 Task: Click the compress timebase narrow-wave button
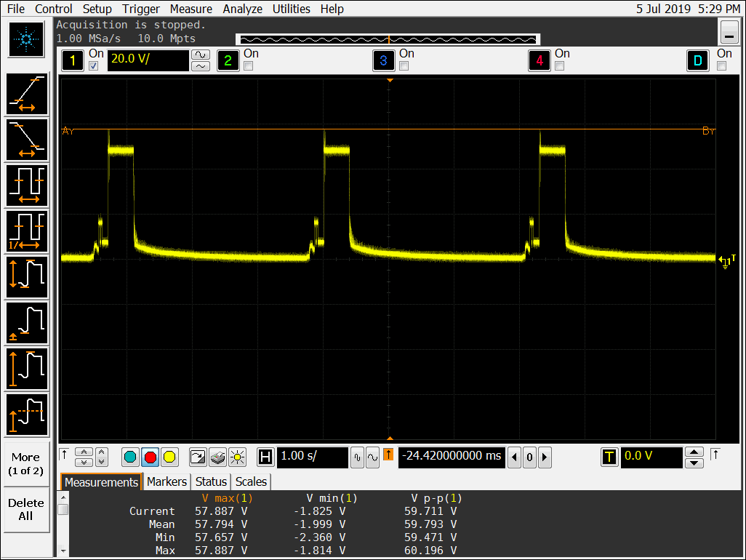tap(357, 457)
